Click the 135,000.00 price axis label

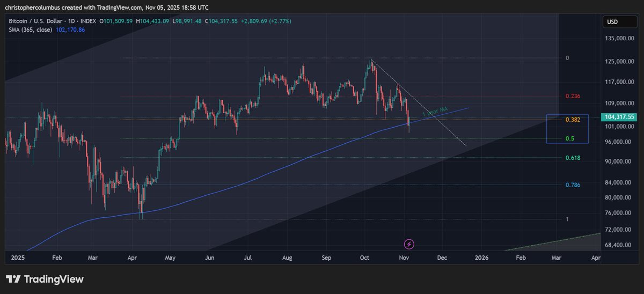[x=619, y=39]
